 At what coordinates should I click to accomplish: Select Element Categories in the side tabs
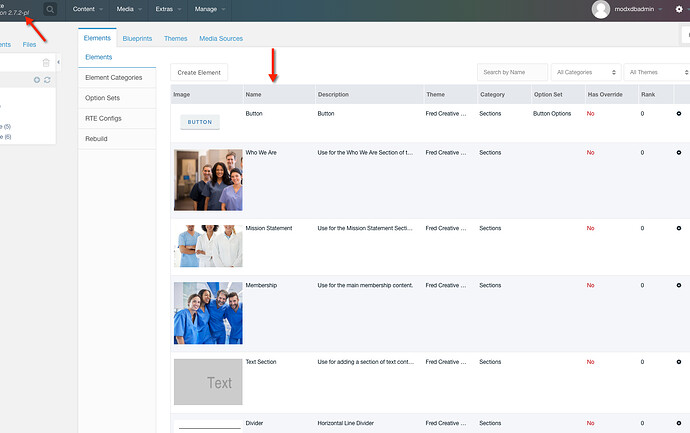point(117,77)
